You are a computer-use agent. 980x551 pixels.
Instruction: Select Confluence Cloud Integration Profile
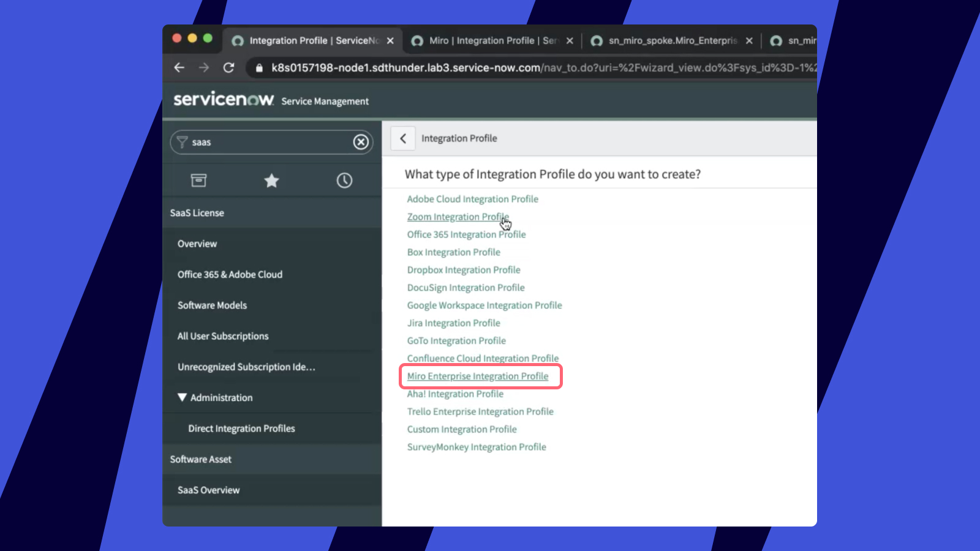pyautogui.click(x=483, y=359)
